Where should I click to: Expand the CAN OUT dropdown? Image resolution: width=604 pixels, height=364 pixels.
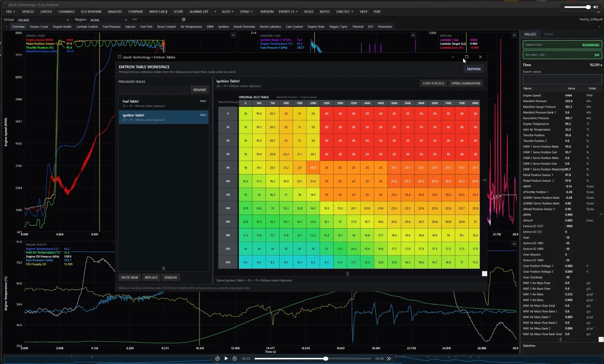click(344, 12)
